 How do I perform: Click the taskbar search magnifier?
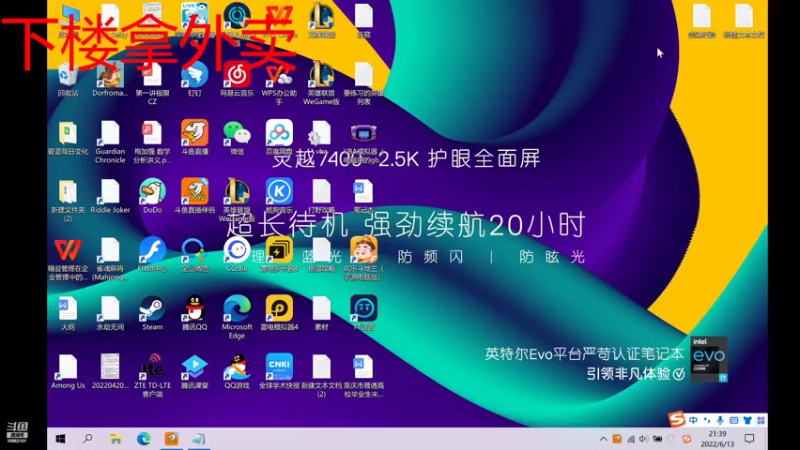(88, 439)
